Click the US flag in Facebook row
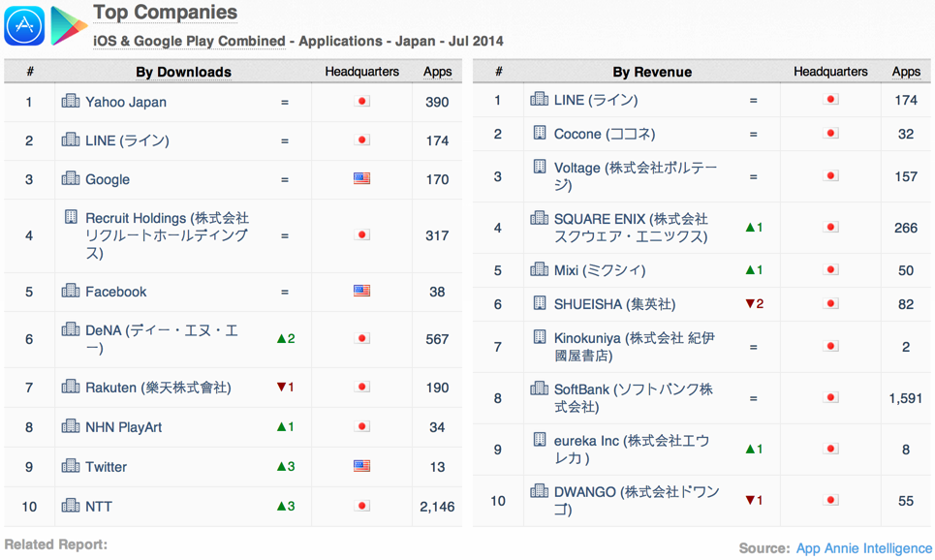Viewport: 935px width, 560px height. click(x=361, y=291)
